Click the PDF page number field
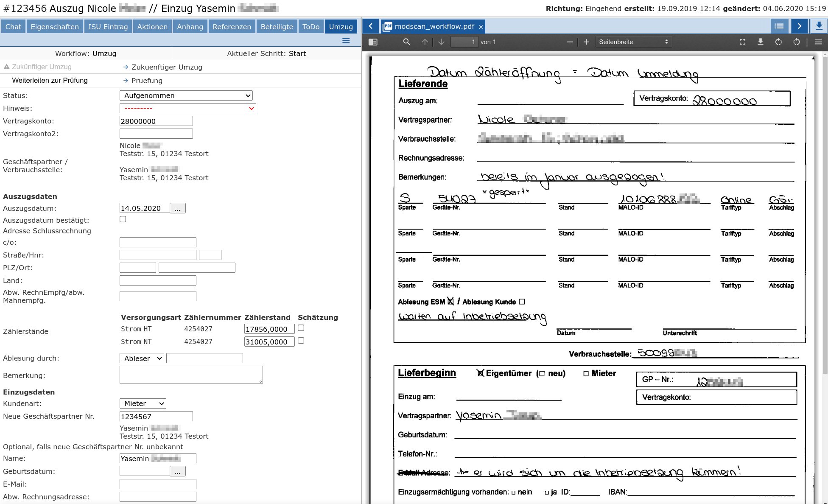828x504 pixels. point(464,42)
